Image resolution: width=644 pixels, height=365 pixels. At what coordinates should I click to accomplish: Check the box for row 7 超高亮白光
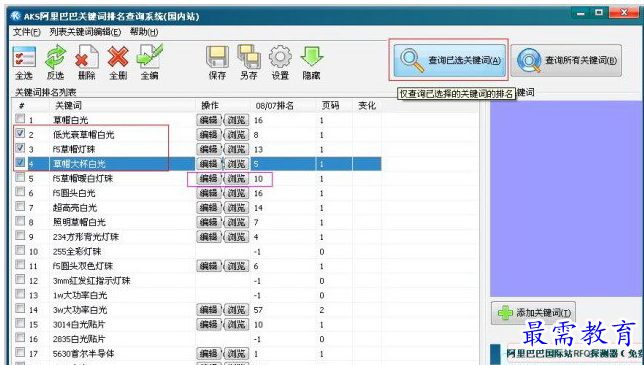pyautogui.click(x=20, y=206)
